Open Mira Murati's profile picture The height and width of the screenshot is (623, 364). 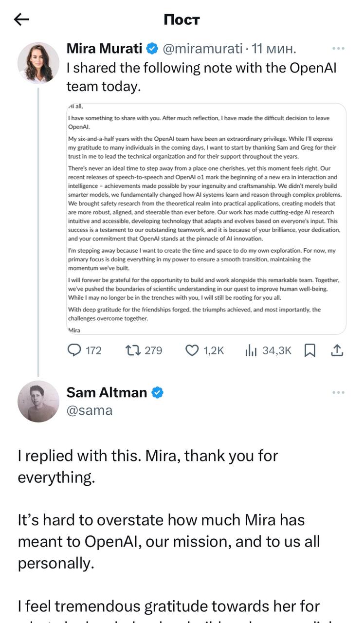click(x=38, y=63)
